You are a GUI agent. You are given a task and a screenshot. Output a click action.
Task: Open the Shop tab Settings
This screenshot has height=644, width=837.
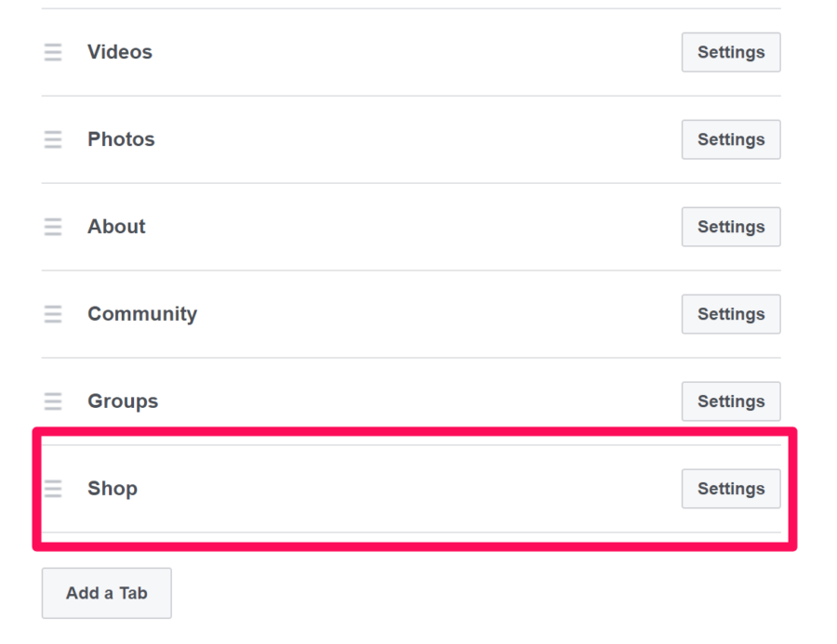click(730, 489)
